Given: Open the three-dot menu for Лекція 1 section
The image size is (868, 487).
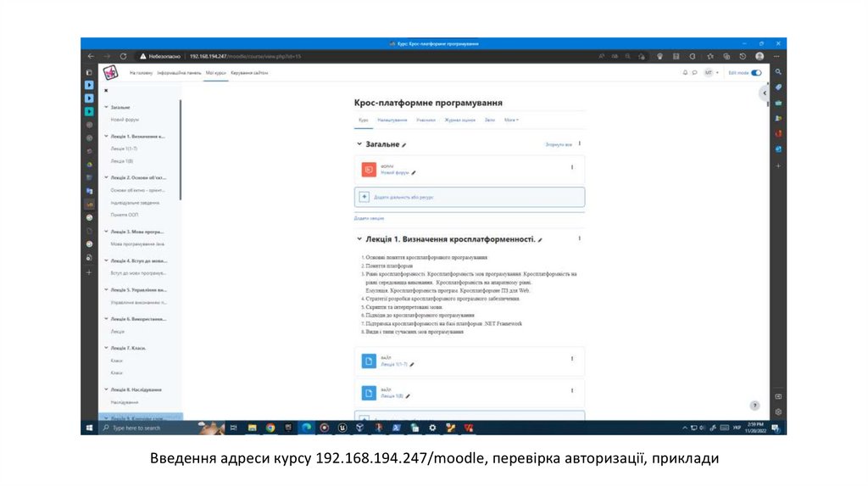Looking at the screenshot, I should (x=580, y=238).
